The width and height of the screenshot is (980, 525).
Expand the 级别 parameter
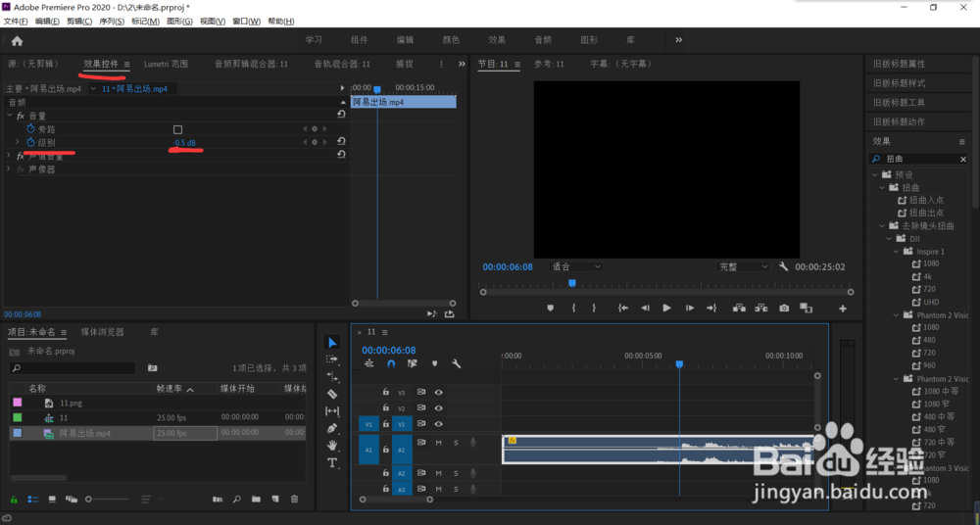click(x=18, y=142)
